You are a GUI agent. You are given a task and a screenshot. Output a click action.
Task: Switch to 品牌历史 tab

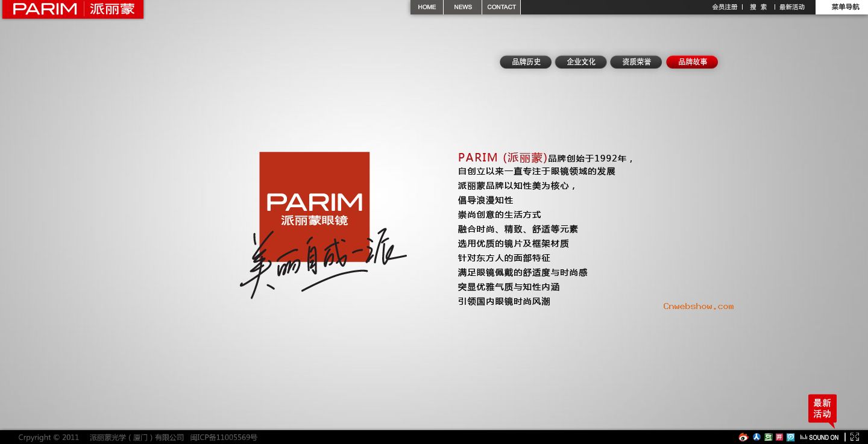coord(526,62)
